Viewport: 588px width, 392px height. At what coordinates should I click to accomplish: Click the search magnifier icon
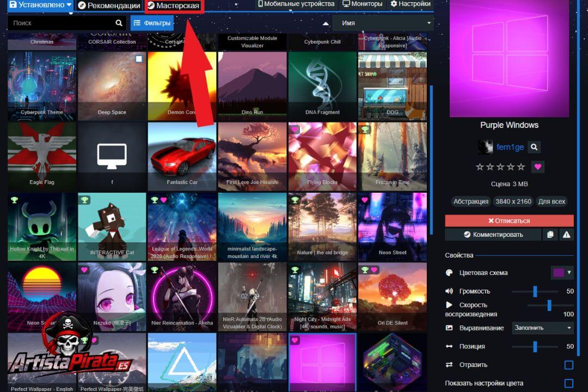tap(119, 23)
